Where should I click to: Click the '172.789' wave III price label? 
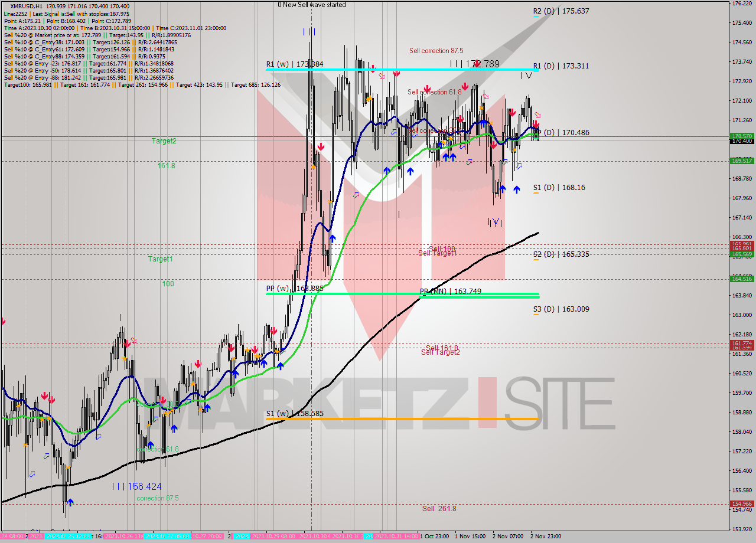(483, 63)
